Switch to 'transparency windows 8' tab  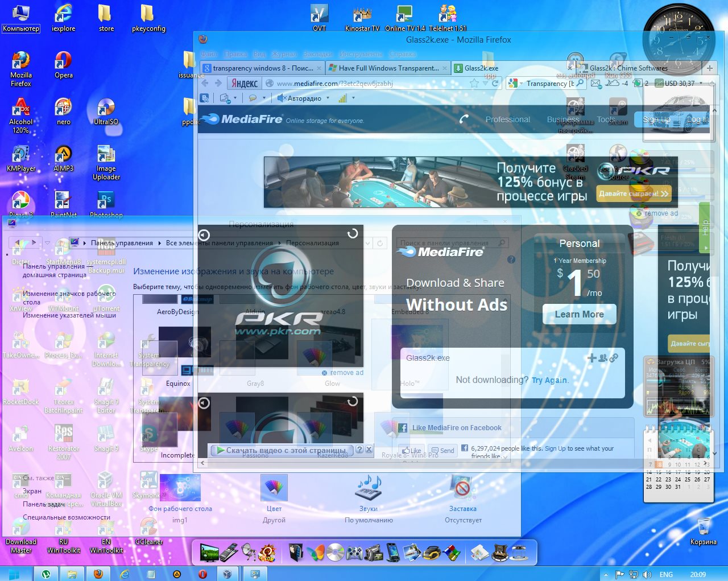(x=262, y=68)
